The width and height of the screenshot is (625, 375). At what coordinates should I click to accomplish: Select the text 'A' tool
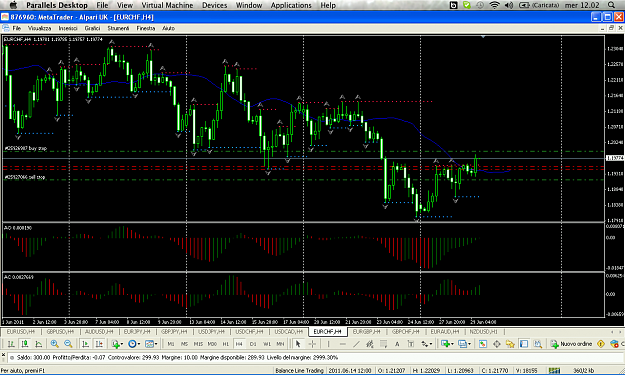397,344
